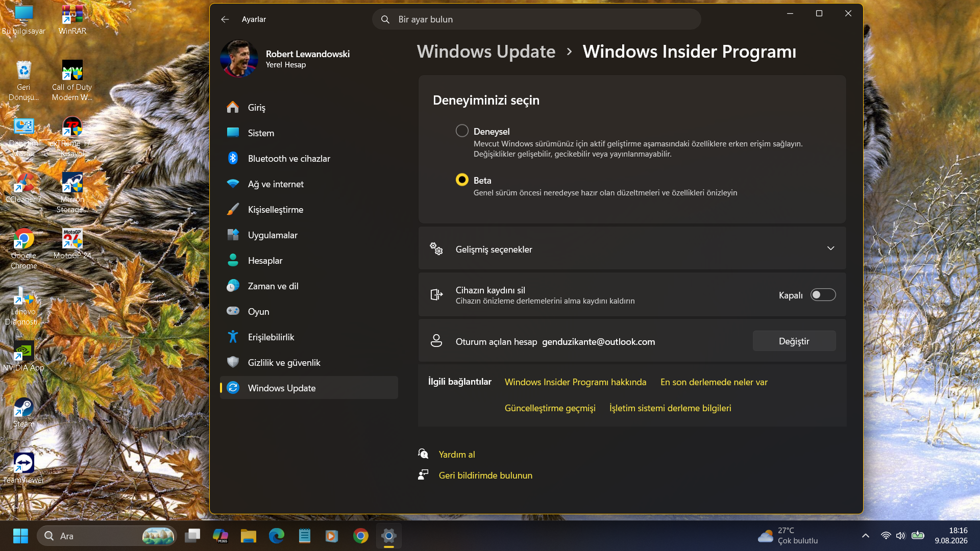Select the Deneysel radio option
This screenshot has width=980, height=551.
tap(462, 131)
